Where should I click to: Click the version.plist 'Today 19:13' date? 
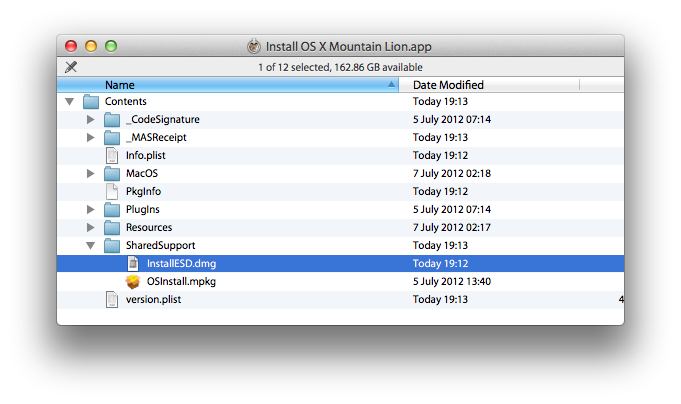(x=440, y=300)
